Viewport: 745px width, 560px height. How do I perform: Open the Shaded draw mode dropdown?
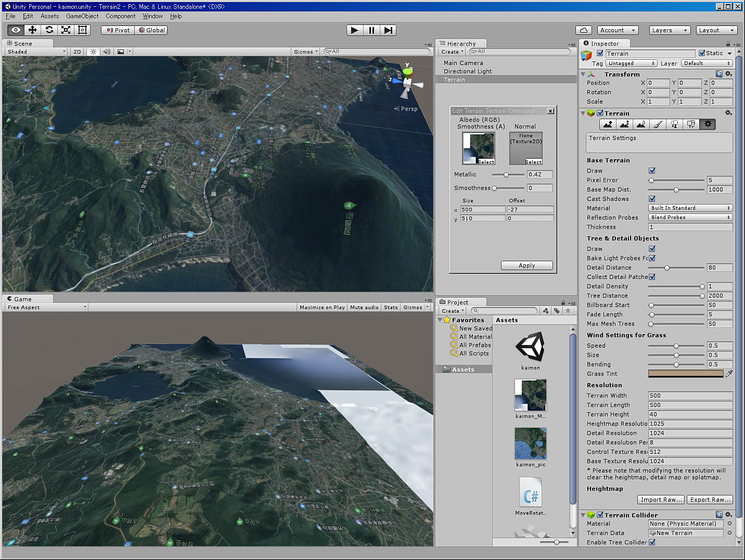[36, 52]
